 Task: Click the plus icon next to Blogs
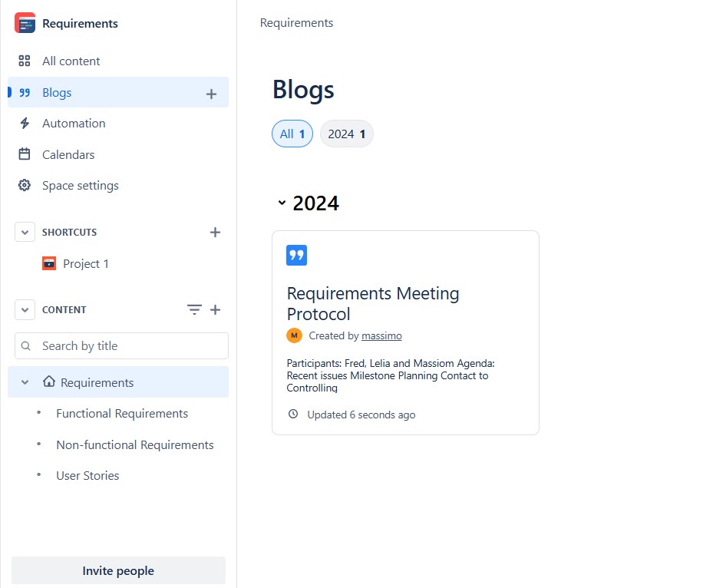[212, 94]
